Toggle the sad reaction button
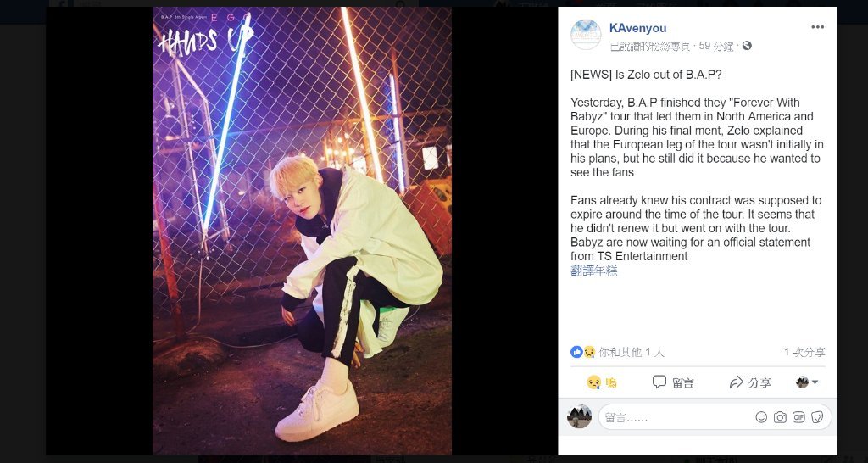Screen dimensions: 868x463 click(602, 382)
